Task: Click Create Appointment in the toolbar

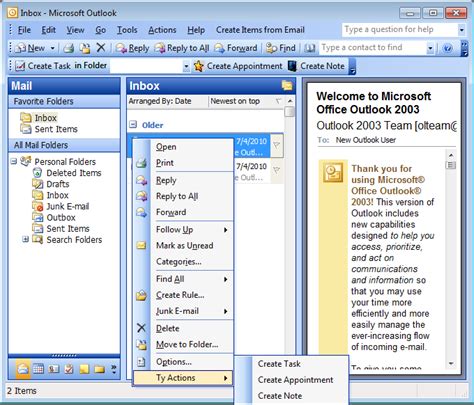Action: click(238, 66)
